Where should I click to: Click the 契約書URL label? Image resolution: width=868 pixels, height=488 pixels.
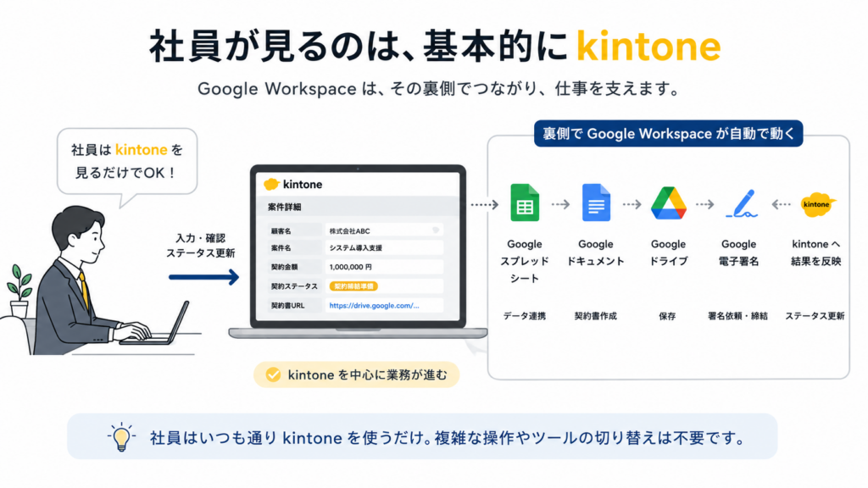[288, 305]
